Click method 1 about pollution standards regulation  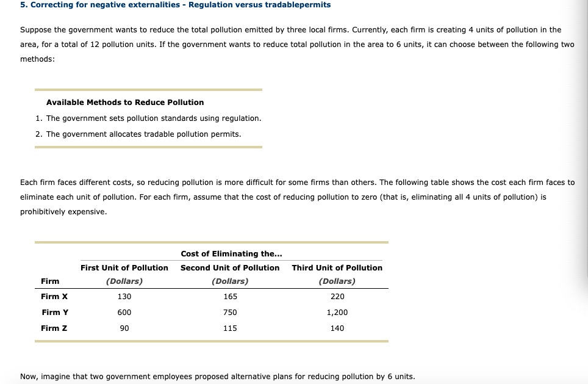tap(152, 118)
